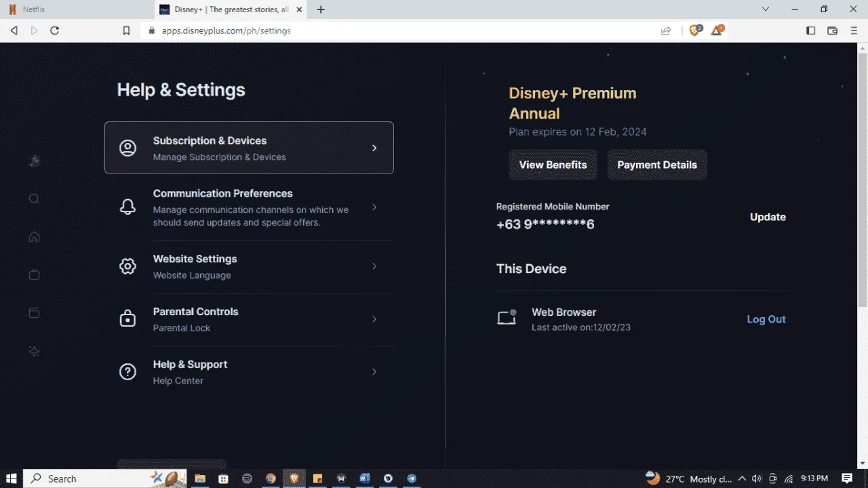Click the taskbar clock showing 9:13 PM
This screenshot has width=868, height=488.
coord(814,479)
